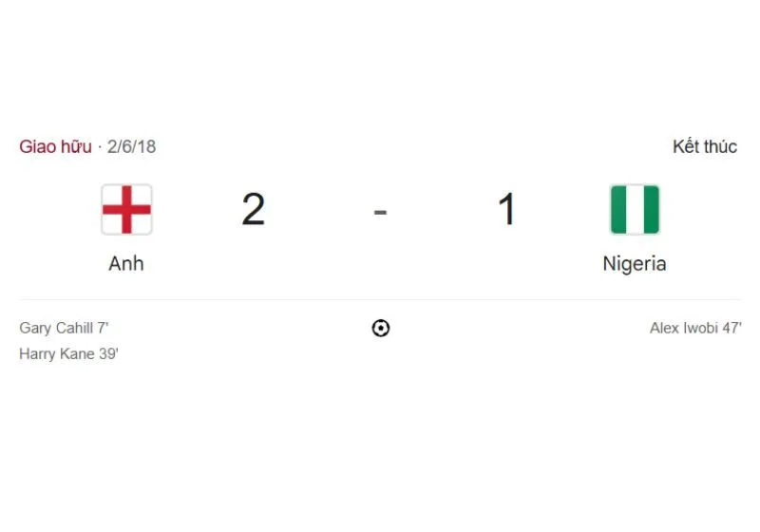Click the horizontal divider below team names

tap(380, 300)
